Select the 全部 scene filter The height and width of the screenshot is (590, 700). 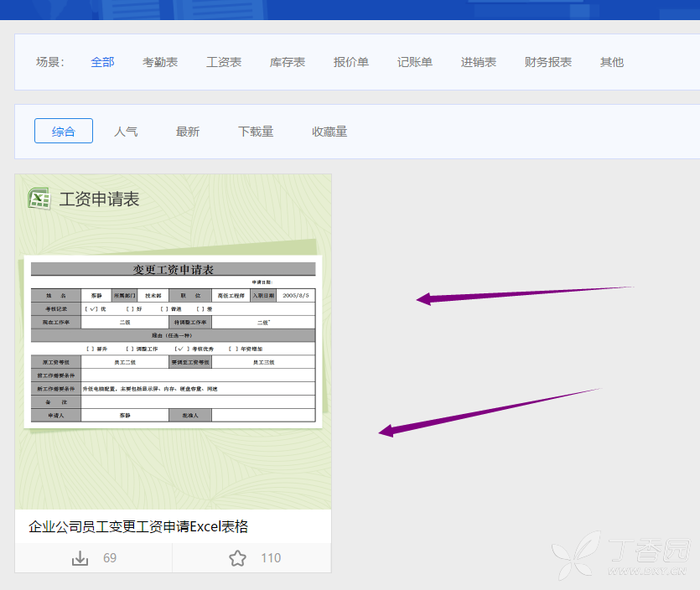[102, 62]
